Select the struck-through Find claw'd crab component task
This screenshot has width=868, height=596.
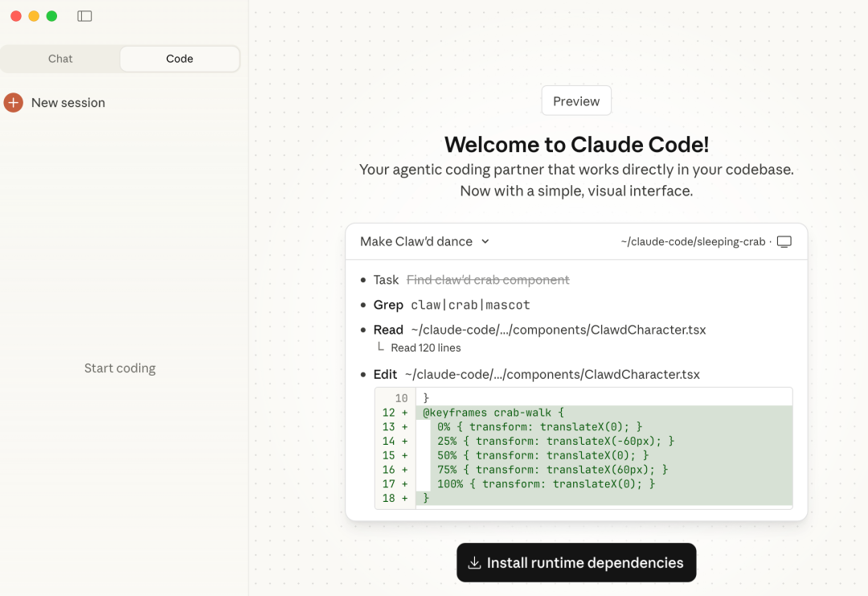(x=488, y=280)
